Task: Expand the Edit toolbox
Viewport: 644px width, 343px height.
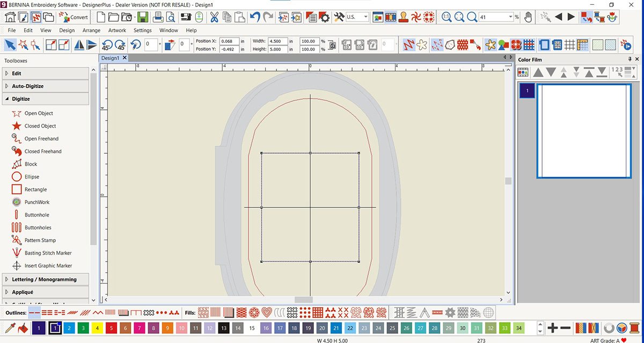Action: pyautogui.click(x=45, y=73)
